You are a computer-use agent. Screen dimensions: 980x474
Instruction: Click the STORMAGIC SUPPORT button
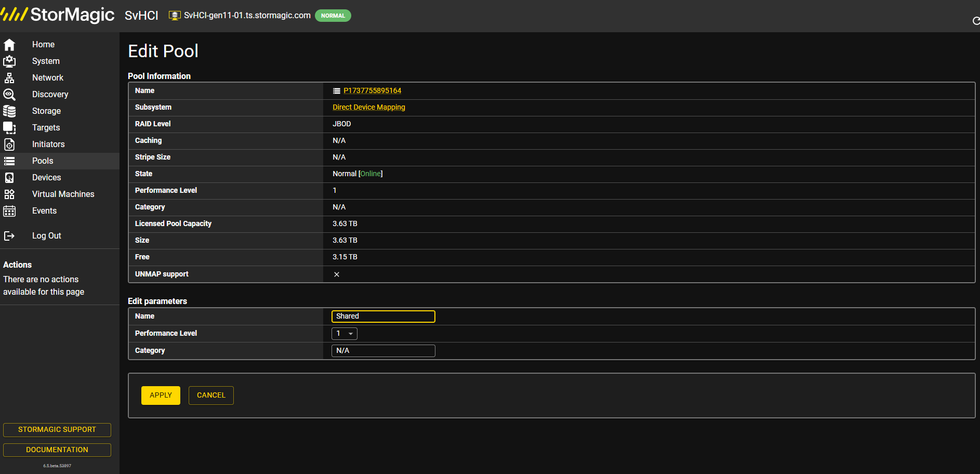(x=57, y=430)
